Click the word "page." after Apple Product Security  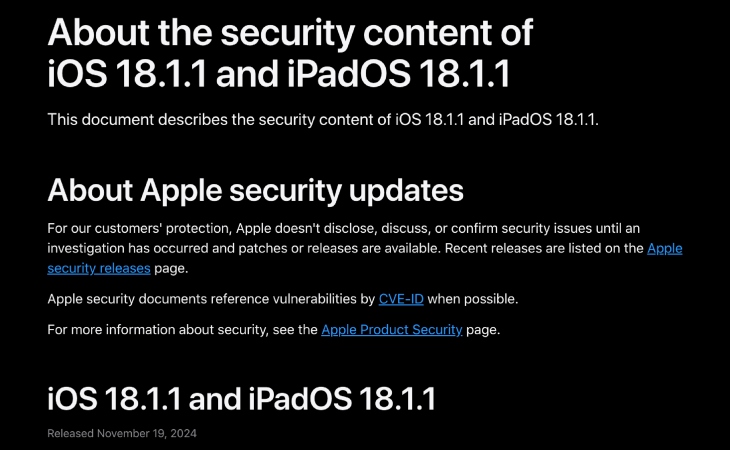483,329
